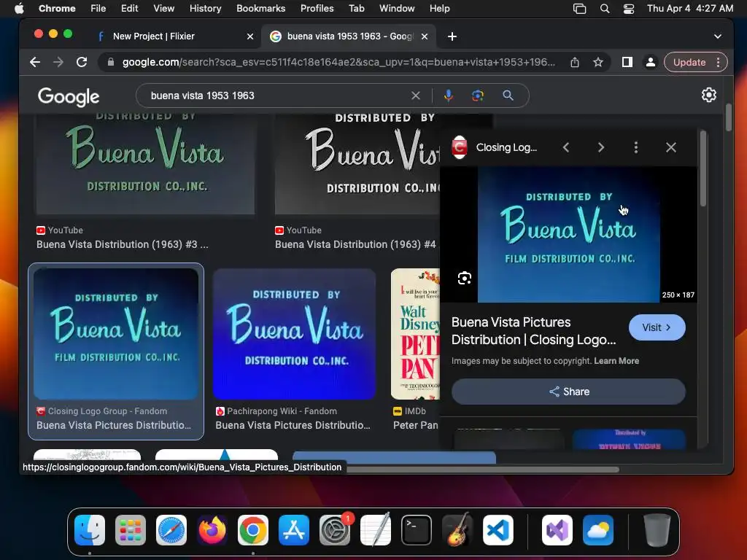Expand the tab search dropdown arrow
Screen dimensions: 747x560
718,36
